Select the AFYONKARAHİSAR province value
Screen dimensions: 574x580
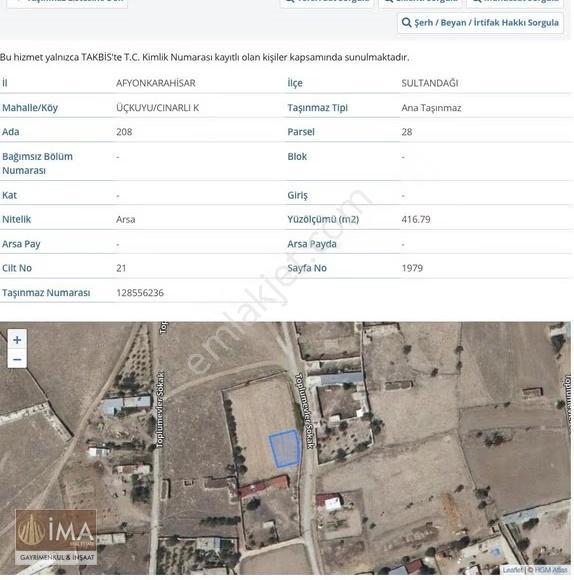coord(156,83)
